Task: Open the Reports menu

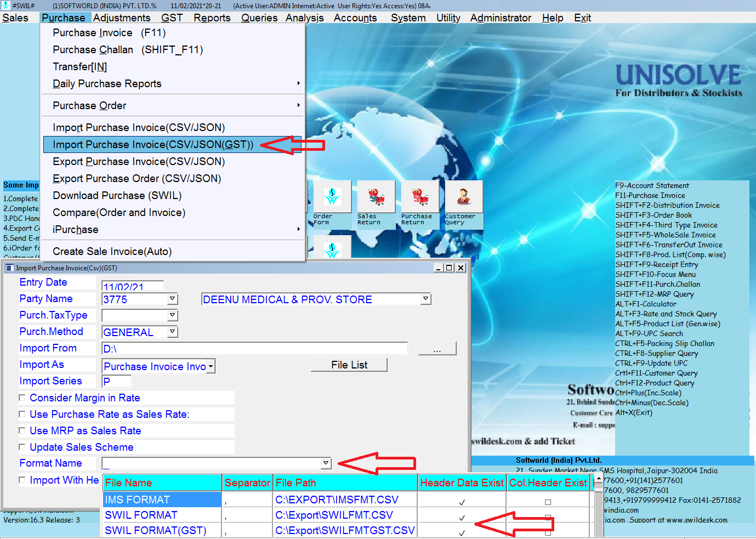Action: 212,18
